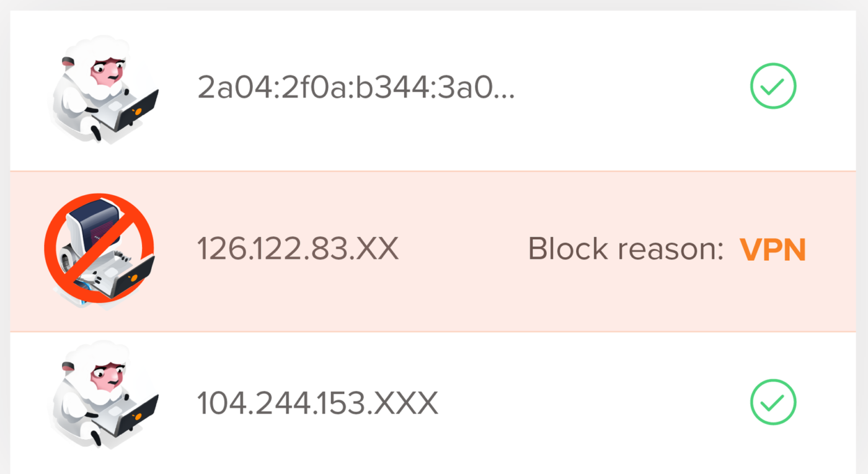The image size is (868, 474).
Task: Click the blocked robot icon with prohibition sign
Action: (99, 249)
